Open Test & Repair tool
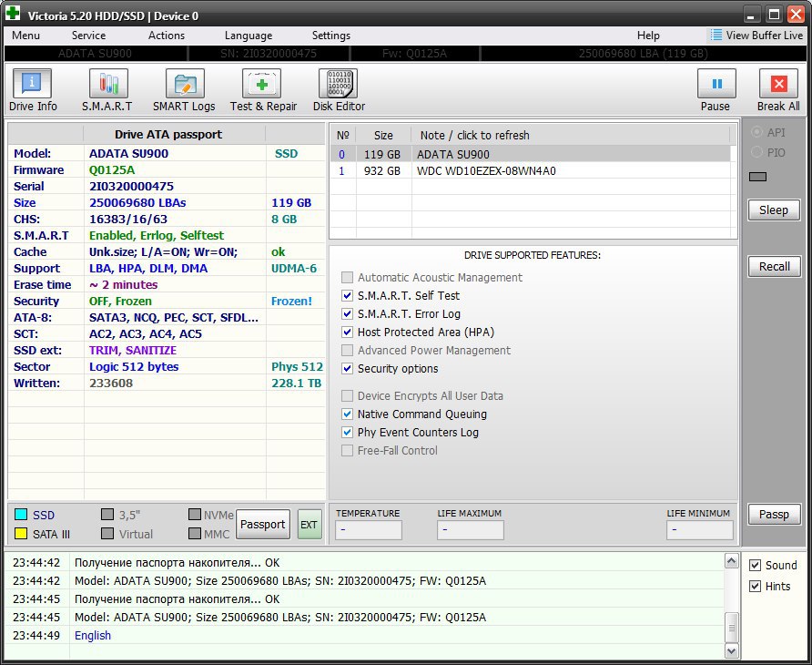Image resolution: width=812 pixels, height=665 pixels. pyautogui.click(x=261, y=84)
